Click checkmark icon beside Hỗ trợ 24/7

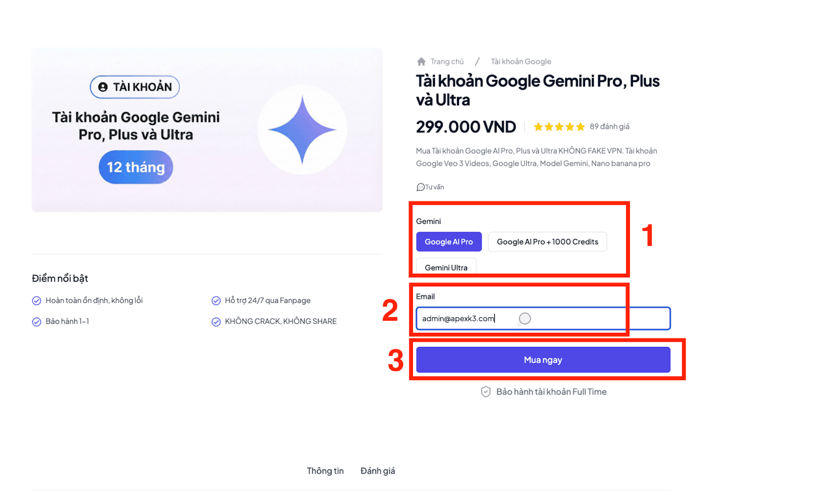point(216,301)
